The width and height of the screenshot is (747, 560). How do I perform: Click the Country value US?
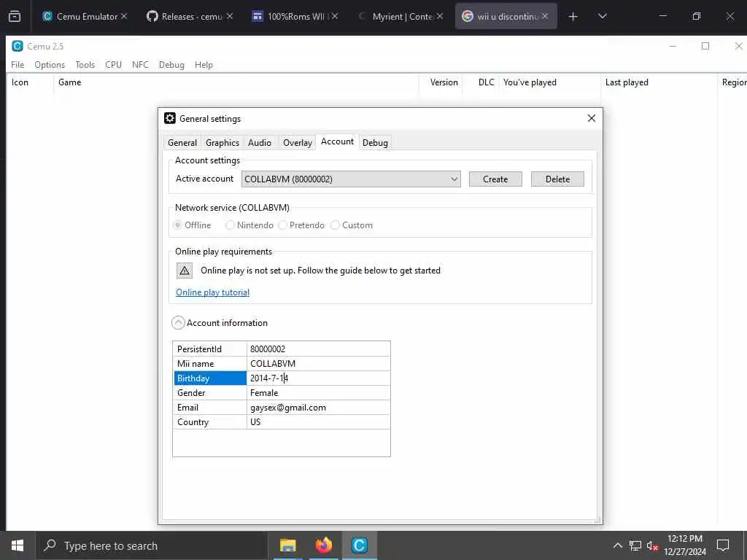click(255, 422)
